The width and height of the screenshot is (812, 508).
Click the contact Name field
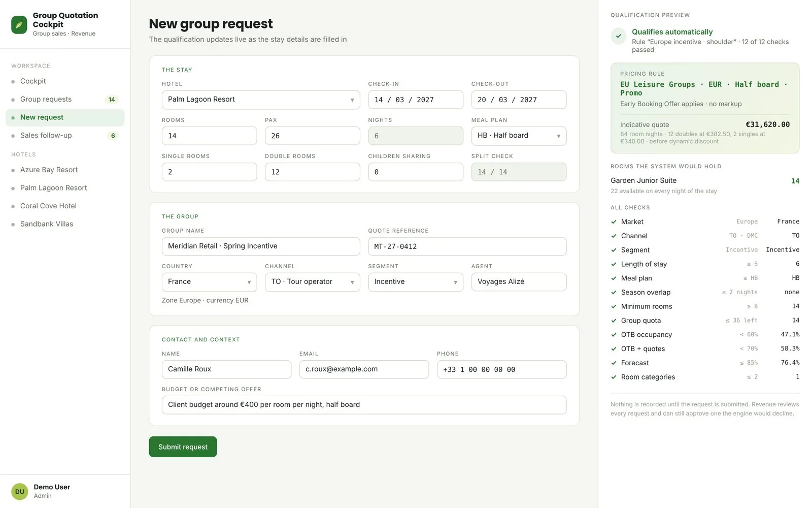(226, 369)
